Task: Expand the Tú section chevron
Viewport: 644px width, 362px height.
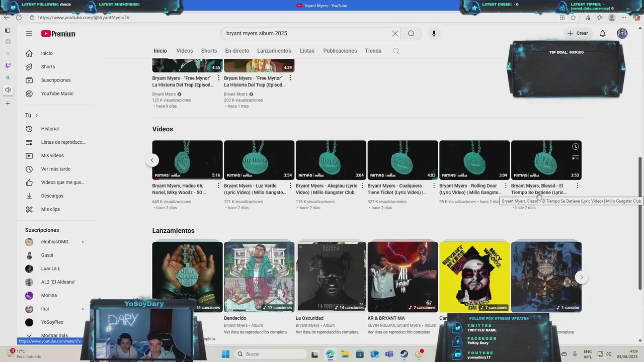Action: (36, 116)
